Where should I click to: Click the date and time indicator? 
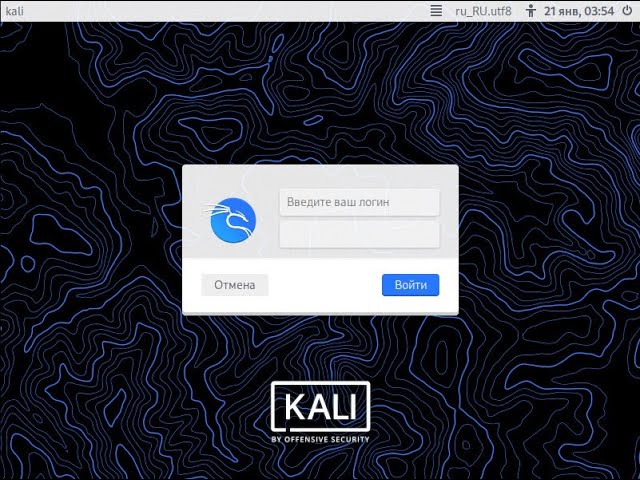pyautogui.click(x=579, y=11)
